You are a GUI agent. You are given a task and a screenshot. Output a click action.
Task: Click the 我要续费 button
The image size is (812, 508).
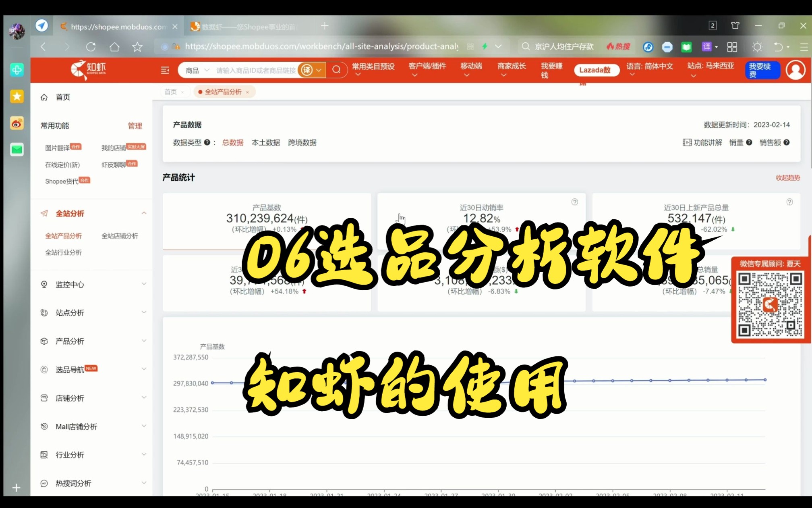762,70
